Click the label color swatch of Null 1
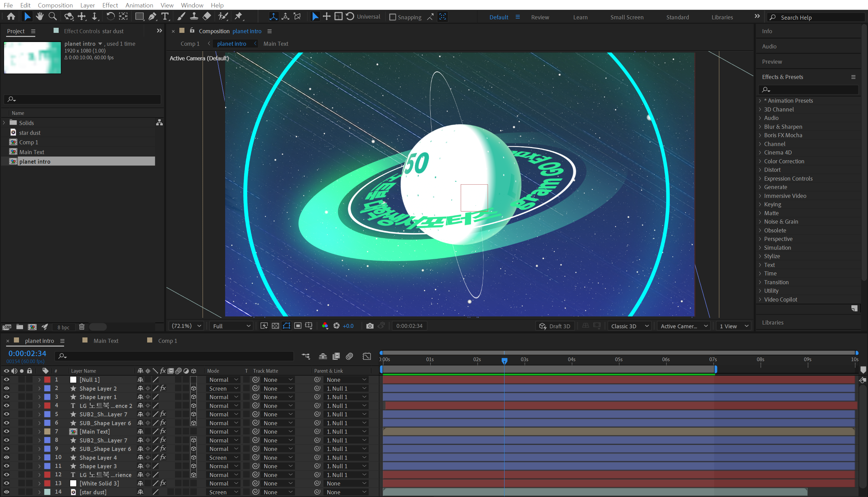Viewport: 868px width, 497px height. click(x=47, y=379)
